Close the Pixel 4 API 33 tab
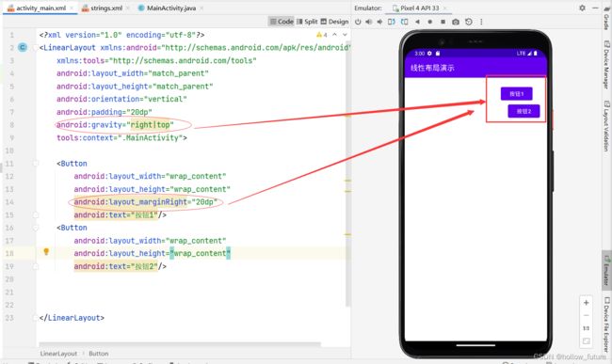The width and height of the screenshot is (612, 364). (444, 8)
